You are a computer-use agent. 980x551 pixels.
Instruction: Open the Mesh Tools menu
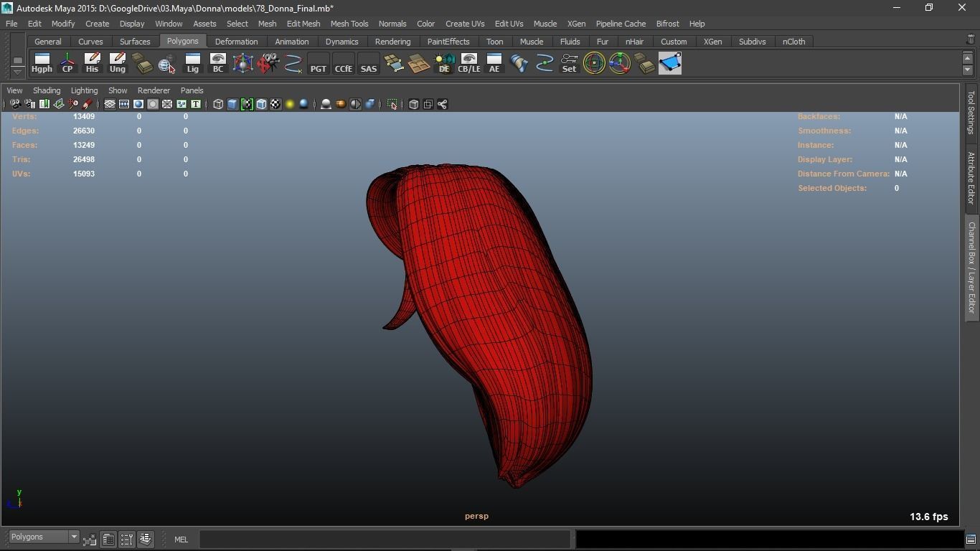[x=349, y=24]
